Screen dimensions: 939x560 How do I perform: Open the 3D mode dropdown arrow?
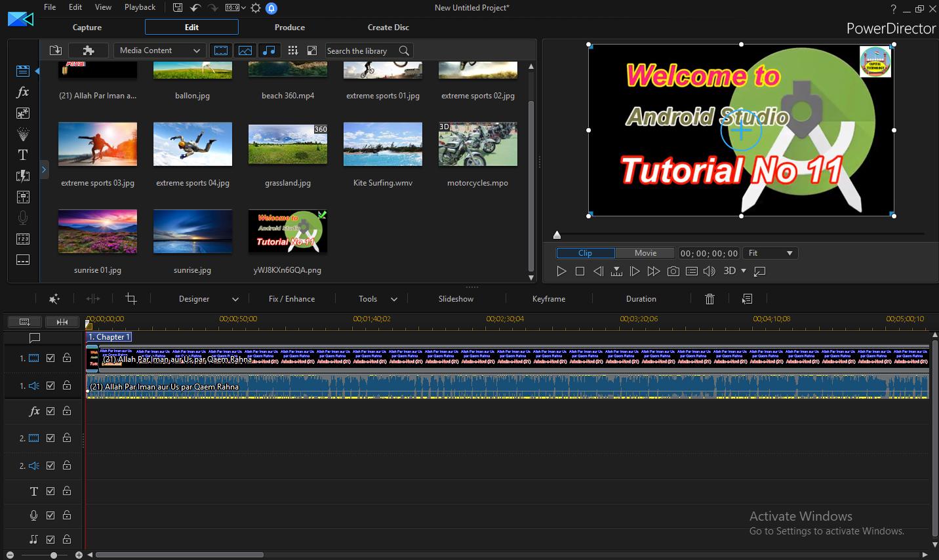pyautogui.click(x=743, y=271)
